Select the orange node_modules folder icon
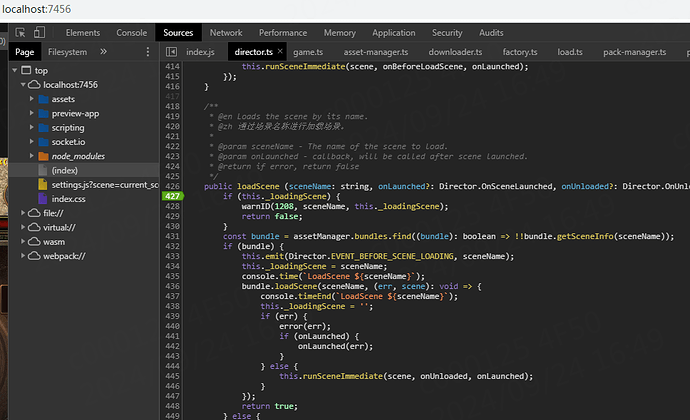 coord(44,156)
